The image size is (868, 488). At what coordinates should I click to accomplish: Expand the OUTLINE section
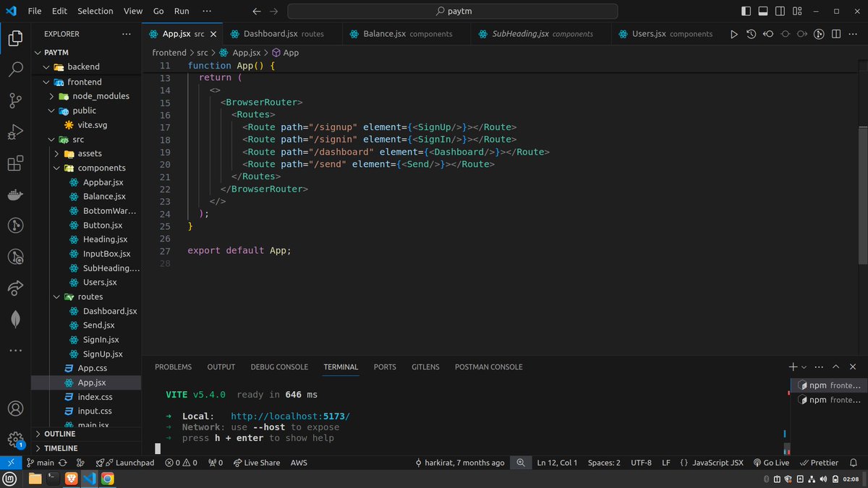pos(87,434)
